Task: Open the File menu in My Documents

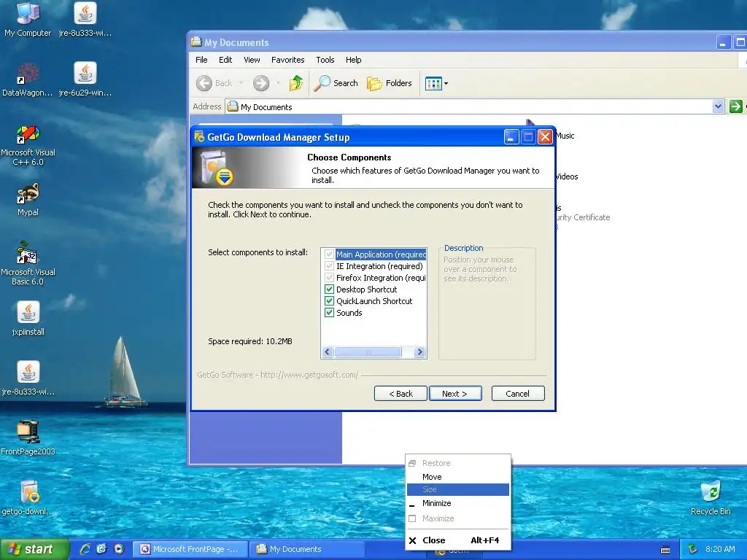Action: click(x=201, y=60)
